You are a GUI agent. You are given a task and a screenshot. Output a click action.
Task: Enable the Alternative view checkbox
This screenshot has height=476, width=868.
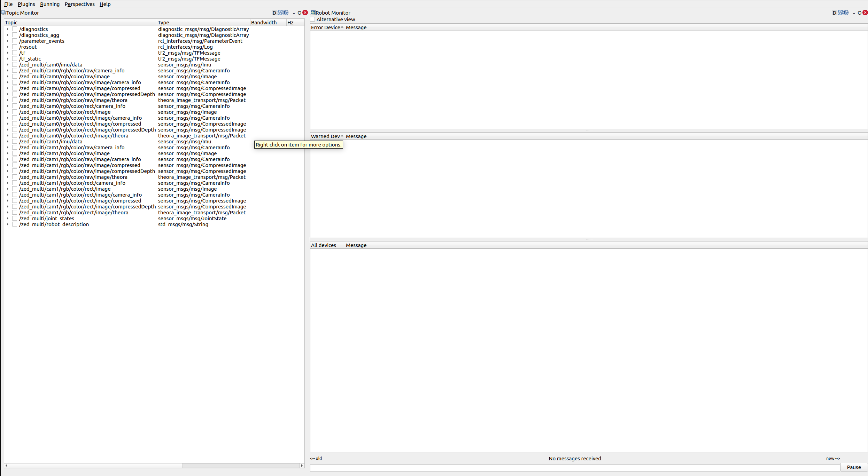point(313,19)
